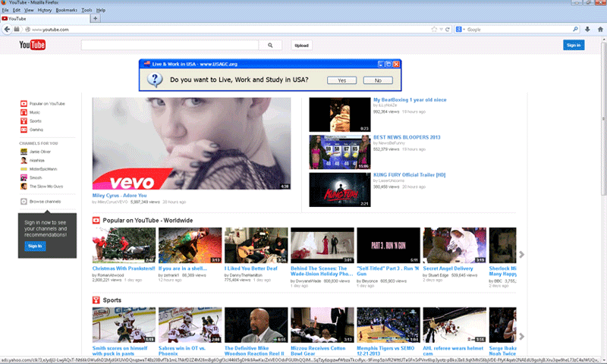Open the Firefox downloads arrow icon
This screenshot has width=607, height=364.
[x=587, y=30]
